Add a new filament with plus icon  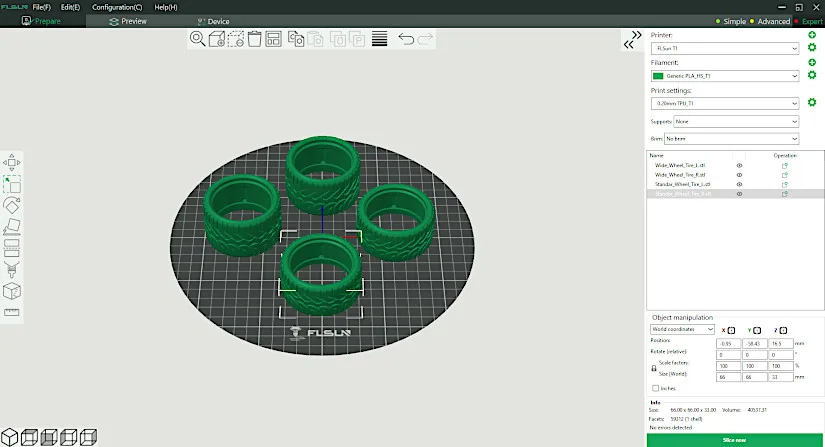812,62
